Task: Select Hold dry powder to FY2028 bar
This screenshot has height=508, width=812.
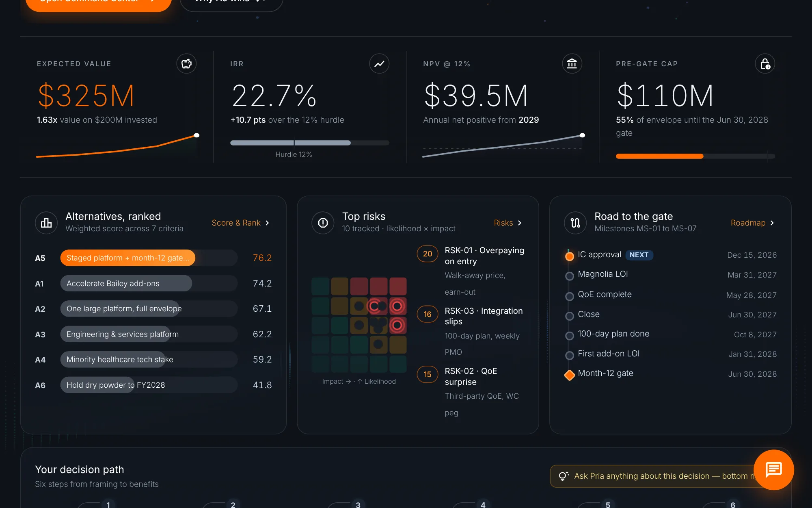Action: 149,385
